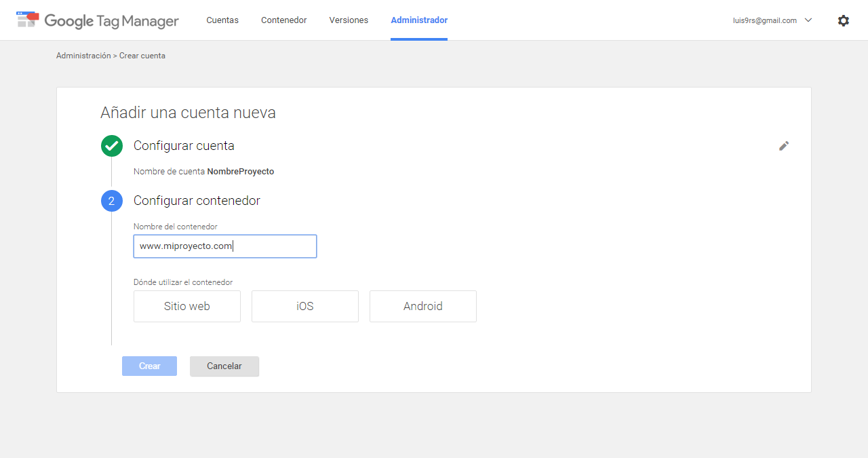This screenshot has height=458, width=868.
Task: Click the Cancelar button
Action: point(224,366)
